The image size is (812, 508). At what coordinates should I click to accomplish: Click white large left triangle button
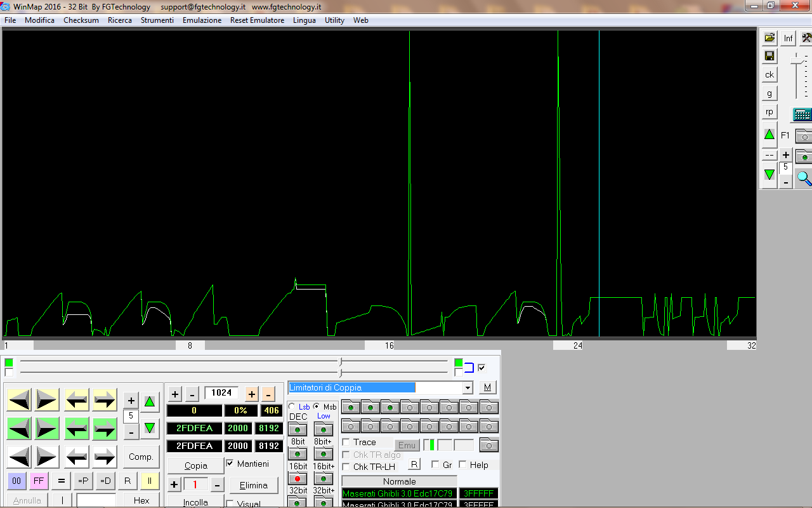click(20, 457)
